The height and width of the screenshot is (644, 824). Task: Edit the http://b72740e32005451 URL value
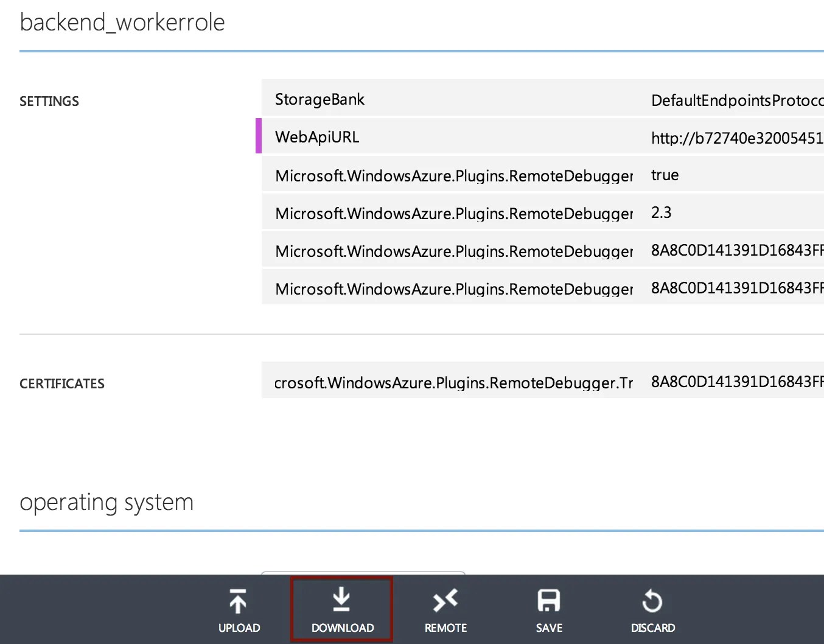[737, 138]
